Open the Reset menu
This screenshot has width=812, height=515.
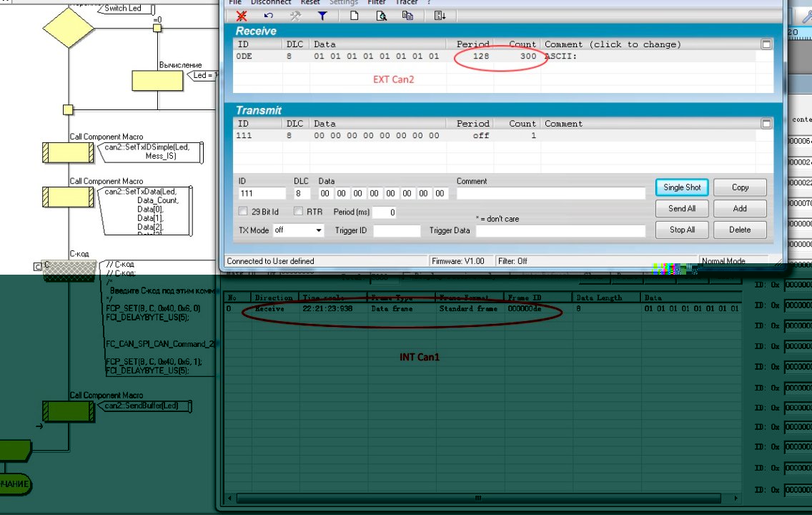[310, 2]
